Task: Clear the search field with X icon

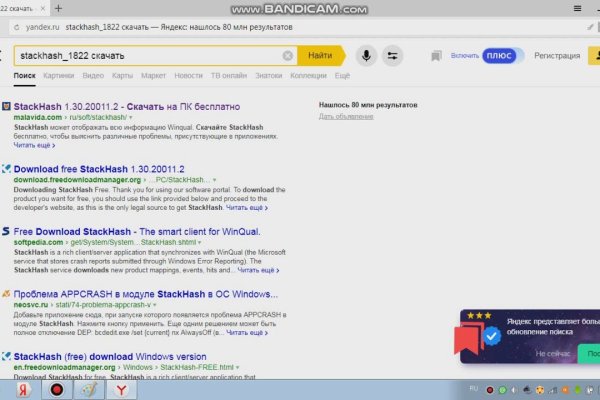Action: tap(288, 56)
